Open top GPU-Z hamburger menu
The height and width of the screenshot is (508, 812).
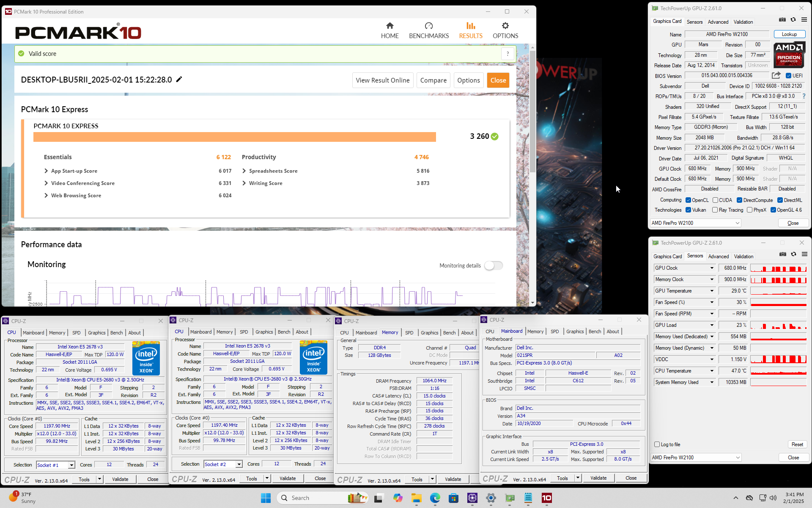pos(804,20)
